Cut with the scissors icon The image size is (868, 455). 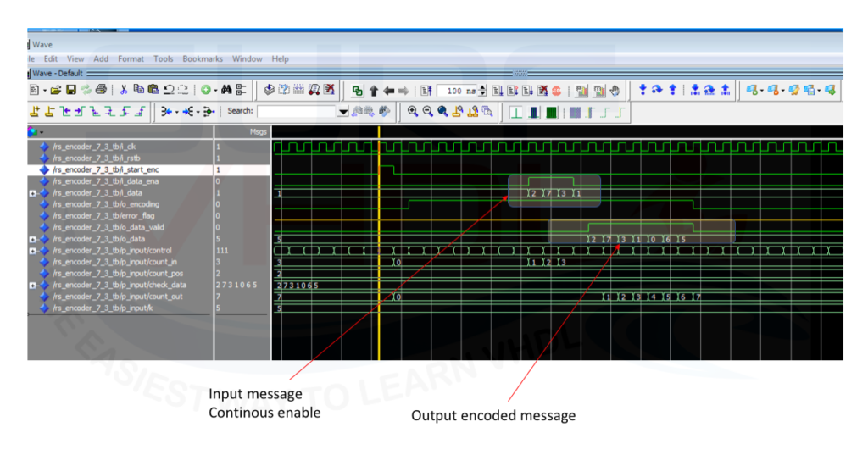124,90
